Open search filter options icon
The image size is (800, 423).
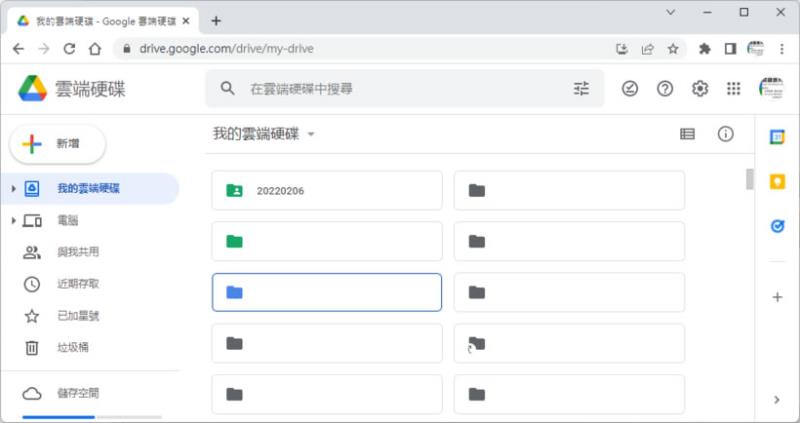pyautogui.click(x=581, y=89)
